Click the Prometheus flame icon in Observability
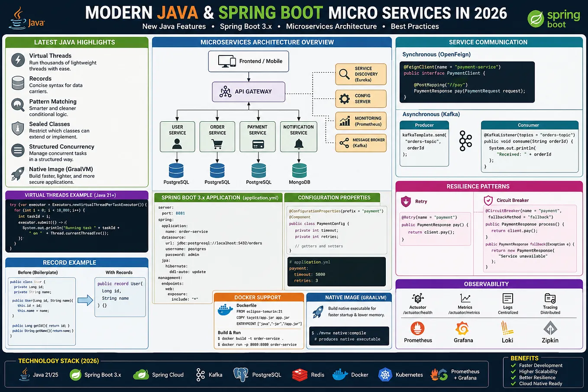The width and height of the screenshot is (588, 392). 418,328
